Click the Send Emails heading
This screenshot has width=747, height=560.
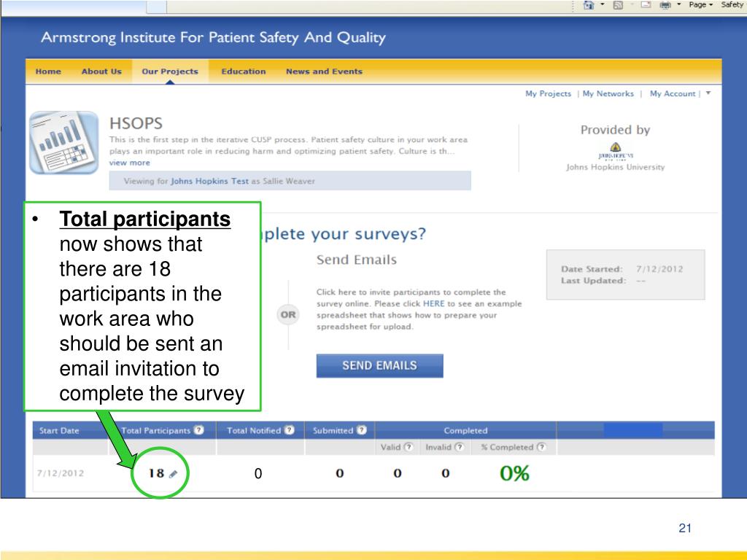coord(356,260)
